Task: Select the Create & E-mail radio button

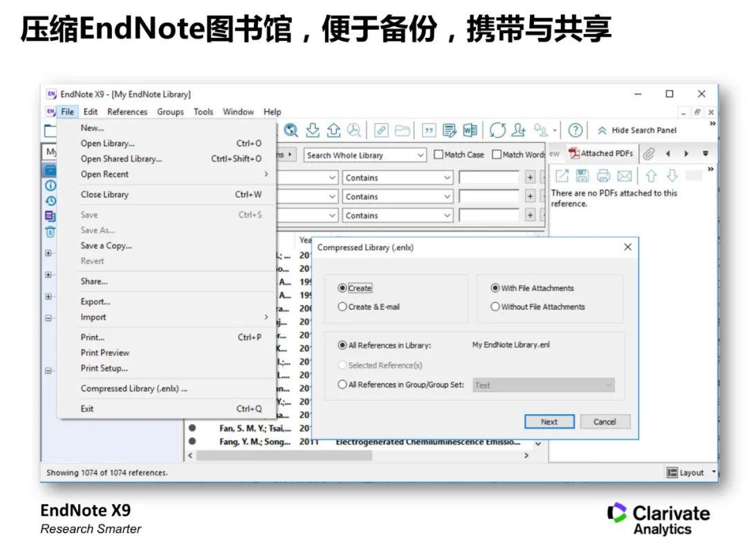Action: coord(342,307)
